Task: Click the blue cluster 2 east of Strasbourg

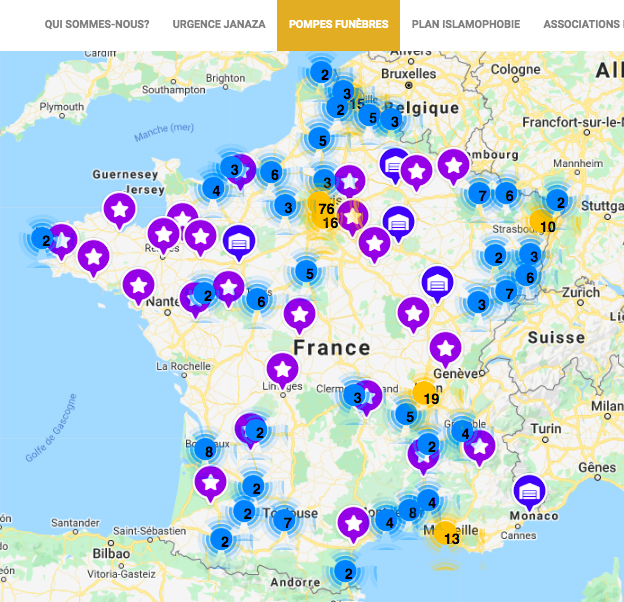Action: [x=558, y=201]
